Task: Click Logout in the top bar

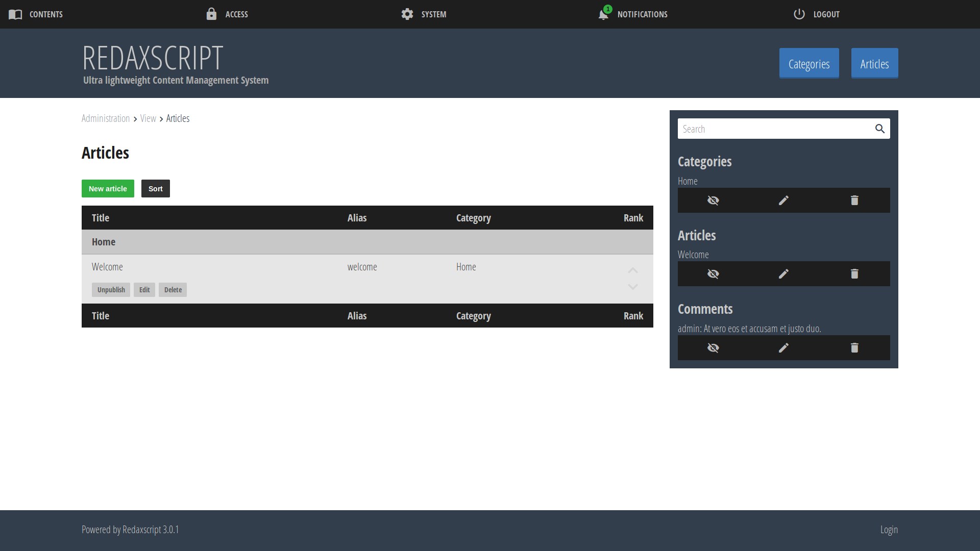Action: [817, 14]
